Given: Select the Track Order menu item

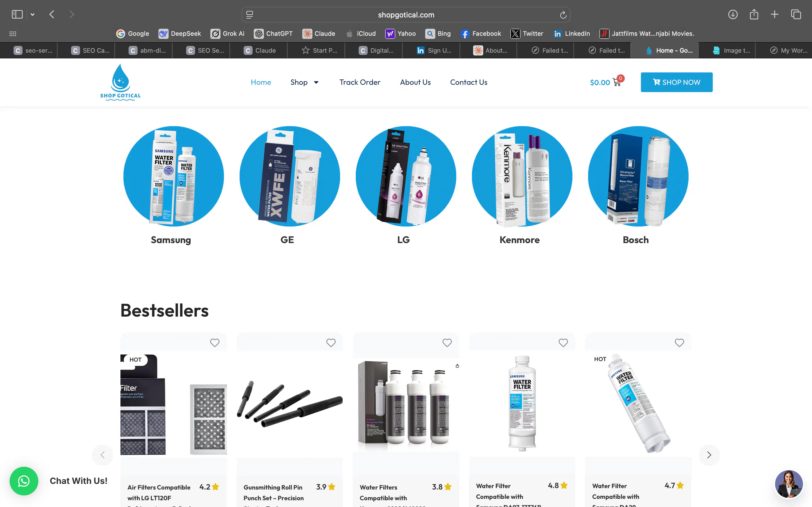Looking at the screenshot, I should tap(360, 82).
